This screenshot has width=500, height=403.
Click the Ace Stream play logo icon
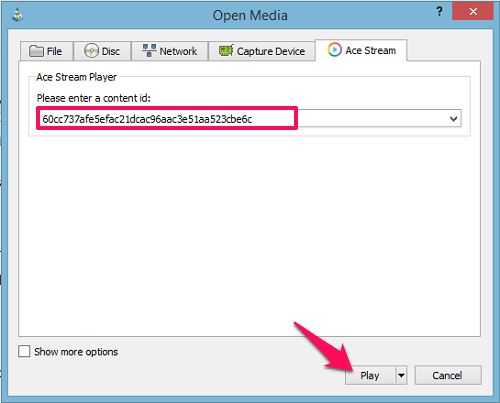[x=334, y=50]
